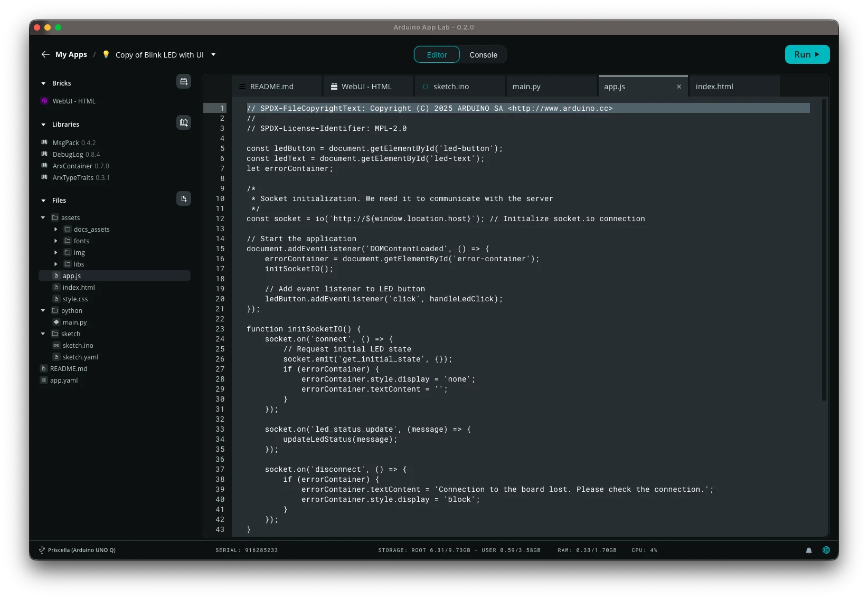Click the add Library icon
Viewport: 868px width, 599px height.
click(x=184, y=123)
